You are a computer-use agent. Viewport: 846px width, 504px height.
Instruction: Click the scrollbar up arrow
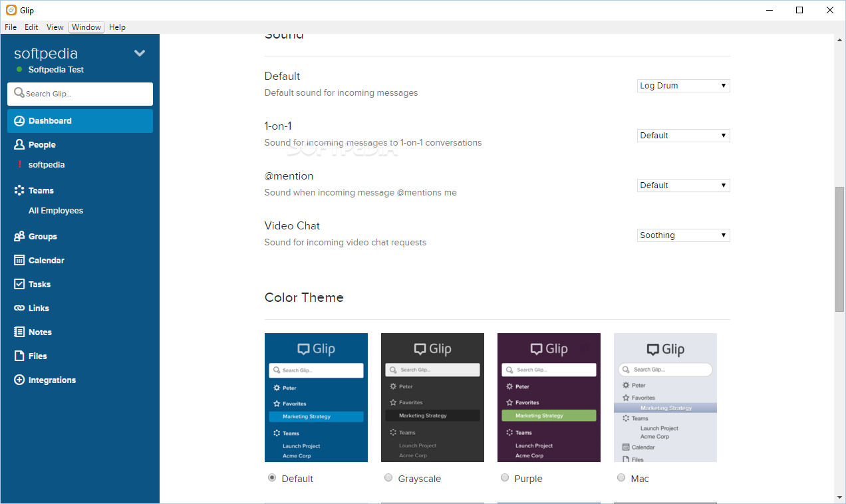839,40
